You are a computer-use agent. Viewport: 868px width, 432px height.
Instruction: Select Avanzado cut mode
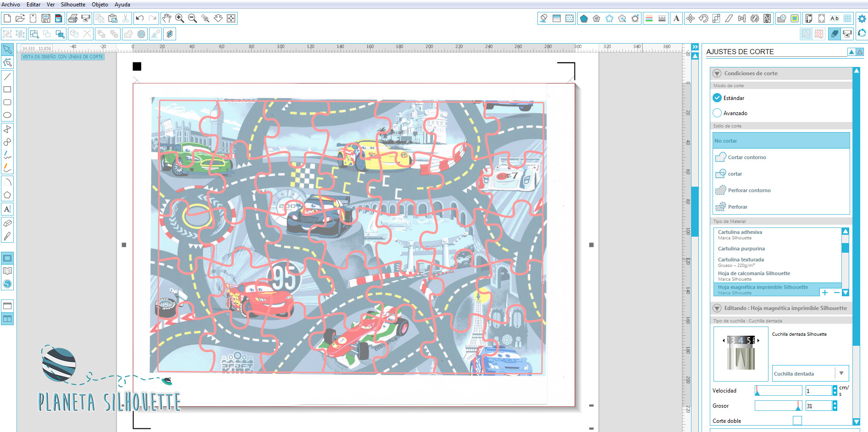coord(717,113)
